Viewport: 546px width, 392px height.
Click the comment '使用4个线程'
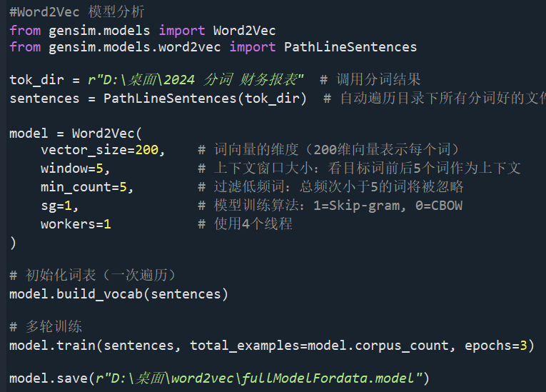tap(253, 224)
